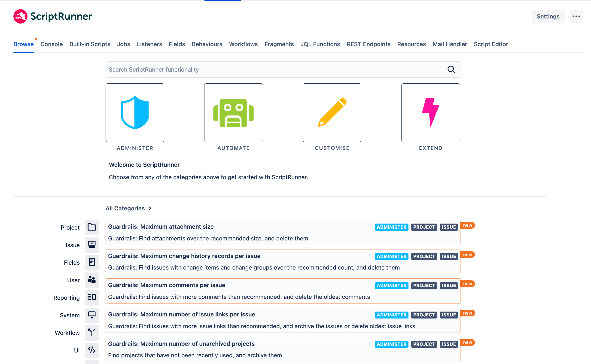The height and width of the screenshot is (364, 591).
Task: Select the System monitor icon
Action: [92, 315]
